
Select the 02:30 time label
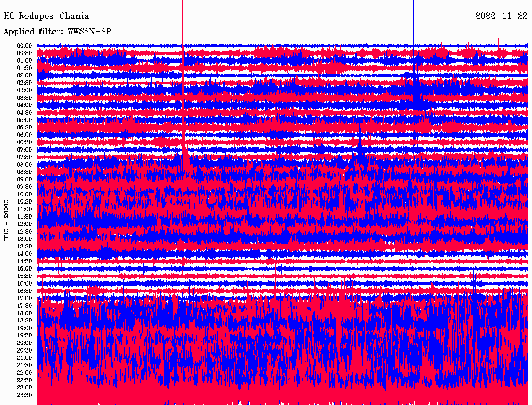coord(24,83)
